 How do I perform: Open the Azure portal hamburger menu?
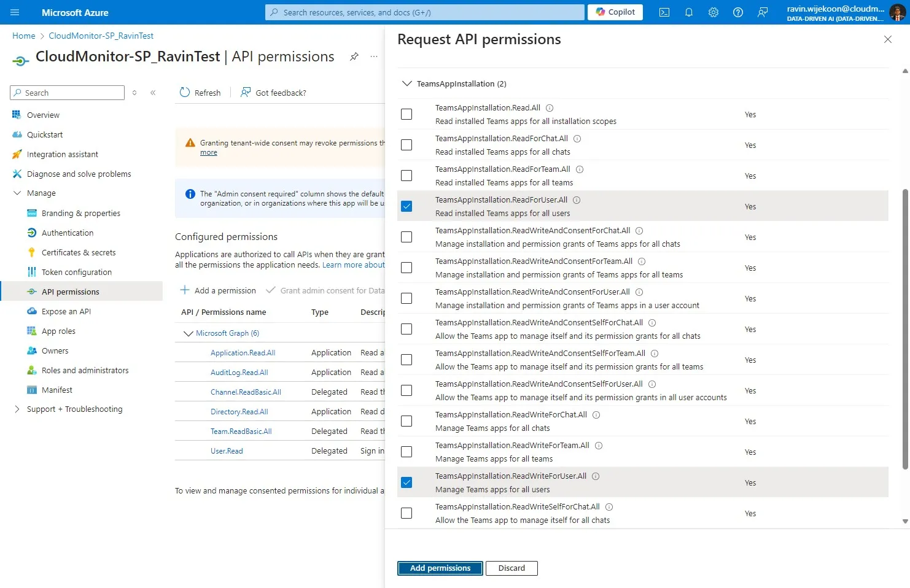[15, 12]
